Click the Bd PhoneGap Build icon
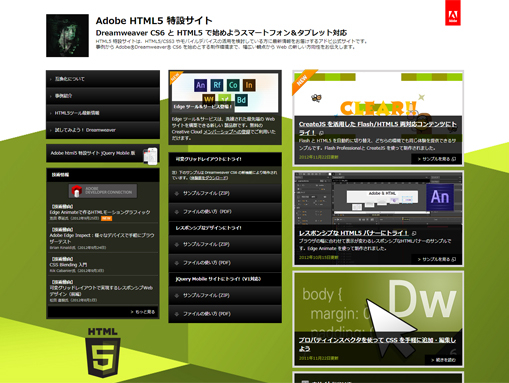The height and width of the screenshot is (383, 509). [x=241, y=100]
